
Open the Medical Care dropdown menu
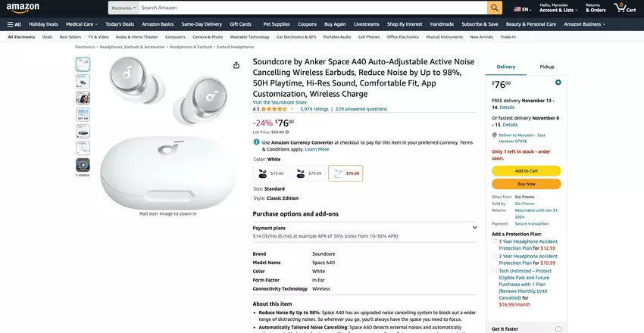coord(82,24)
